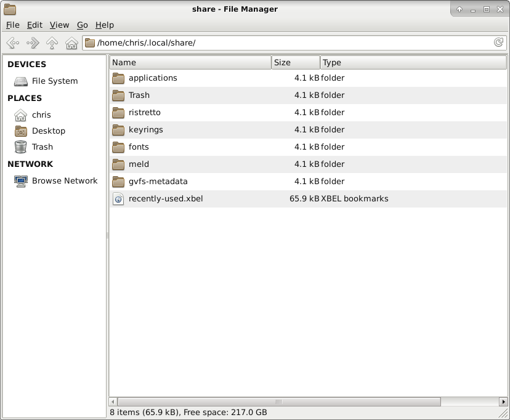Open the File menu
Viewport: 510px width, 420px height.
(x=13, y=25)
